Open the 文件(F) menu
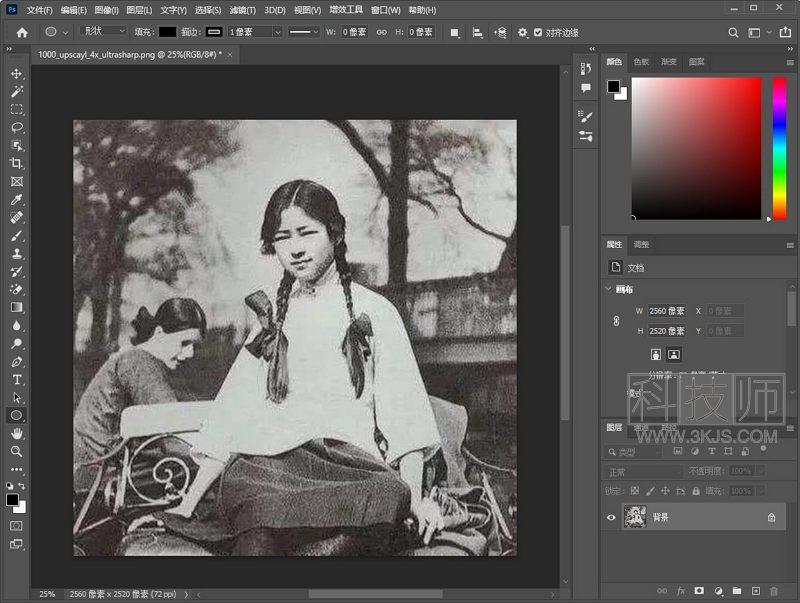 (x=39, y=10)
